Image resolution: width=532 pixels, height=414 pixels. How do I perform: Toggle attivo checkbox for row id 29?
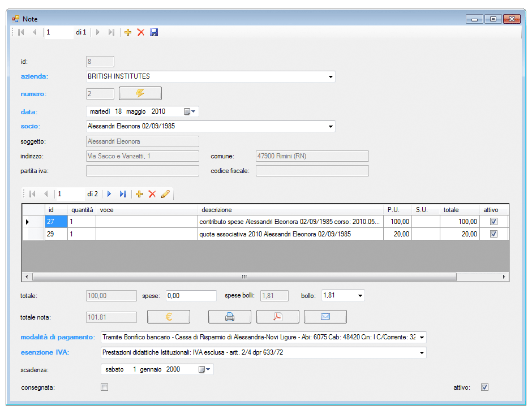[494, 234]
